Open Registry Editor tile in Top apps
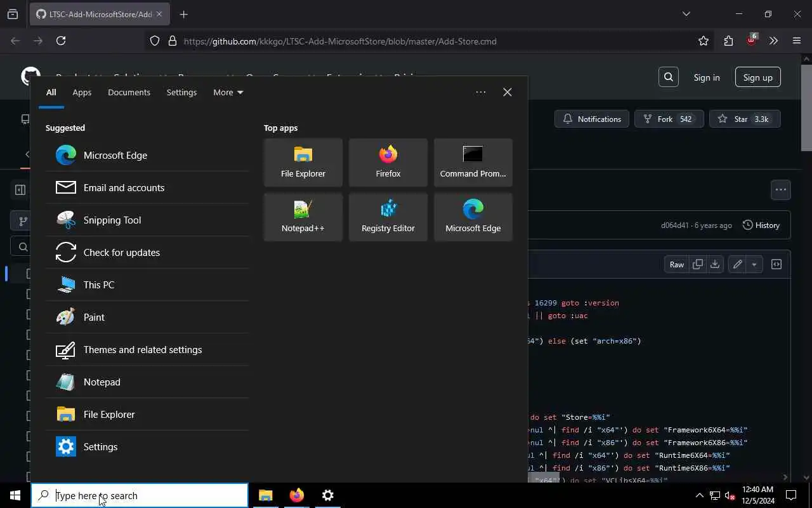Image resolution: width=812 pixels, height=508 pixels. pos(388,217)
